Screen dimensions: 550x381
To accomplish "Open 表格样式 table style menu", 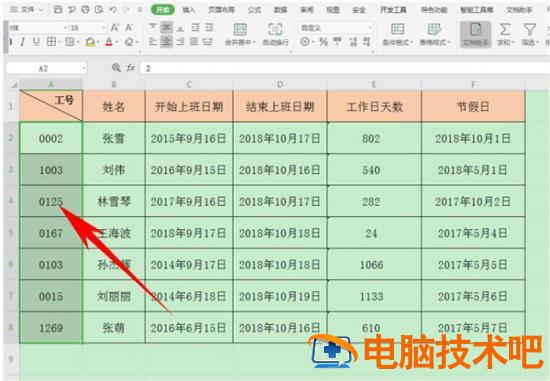I will 435,34.
